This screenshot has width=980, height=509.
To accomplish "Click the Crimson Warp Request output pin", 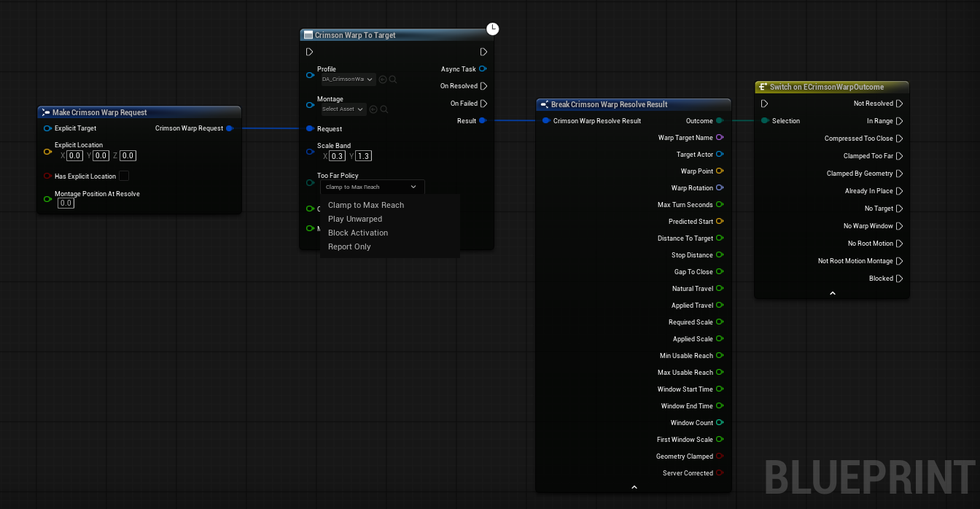I will (230, 128).
